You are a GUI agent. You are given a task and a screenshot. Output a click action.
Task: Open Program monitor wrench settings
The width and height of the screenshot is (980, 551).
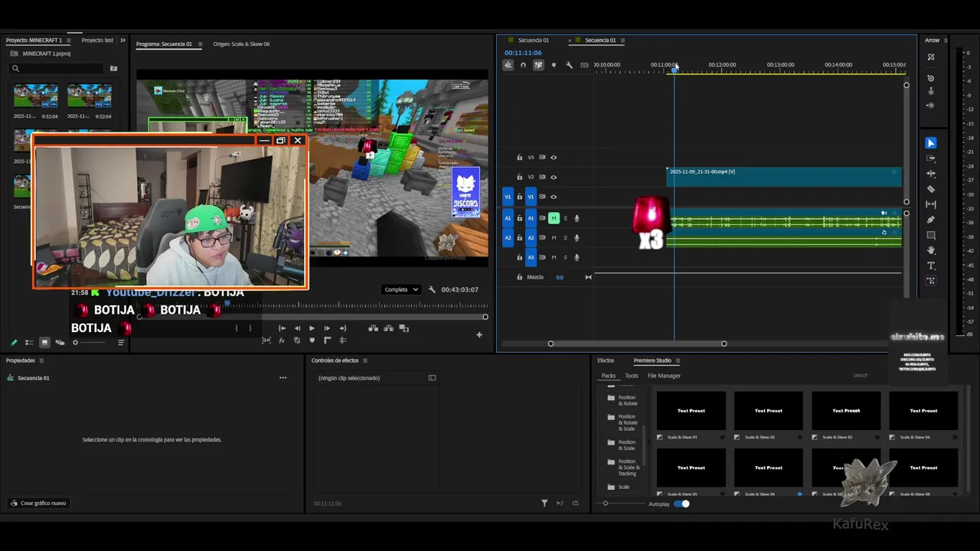click(x=432, y=289)
